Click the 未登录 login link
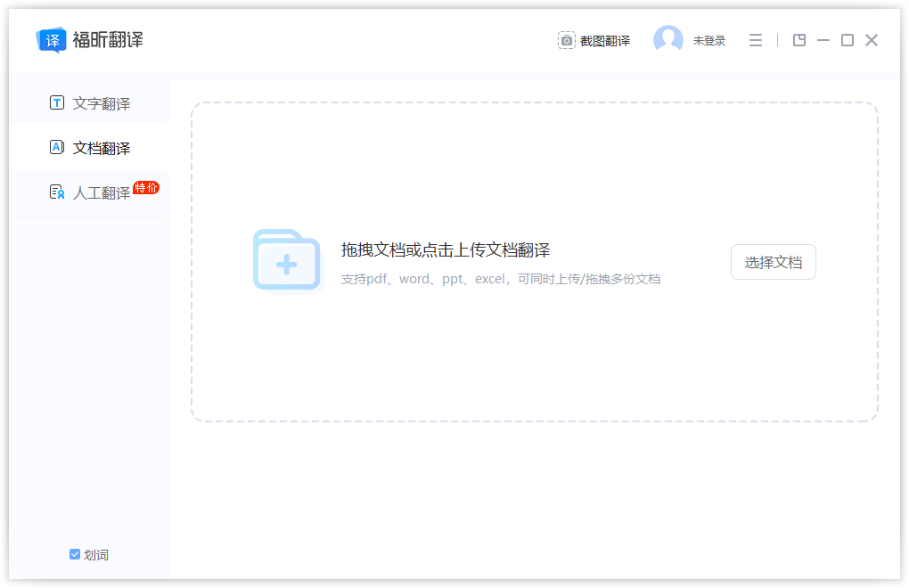The height and width of the screenshot is (588, 909). (x=709, y=40)
